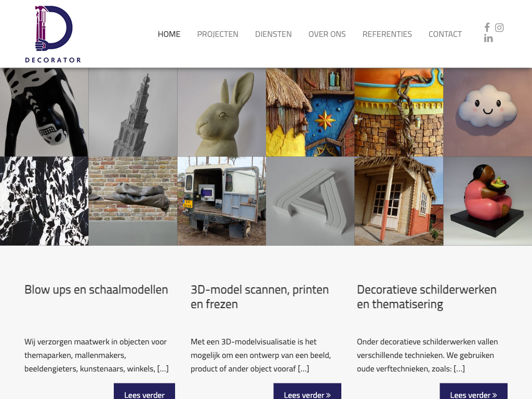View the black and white marble thumbnail
This screenshot has width=532, height=399.
click(x=44, y=201)
